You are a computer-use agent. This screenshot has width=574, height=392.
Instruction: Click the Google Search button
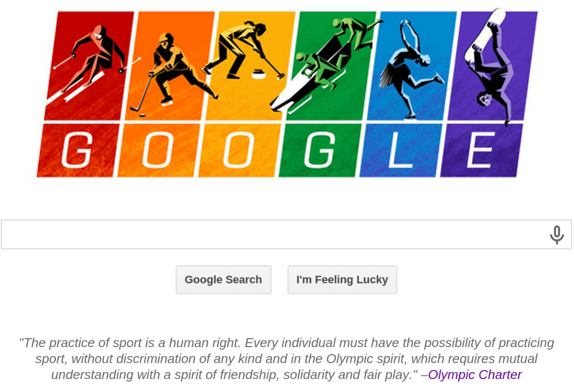223,280
